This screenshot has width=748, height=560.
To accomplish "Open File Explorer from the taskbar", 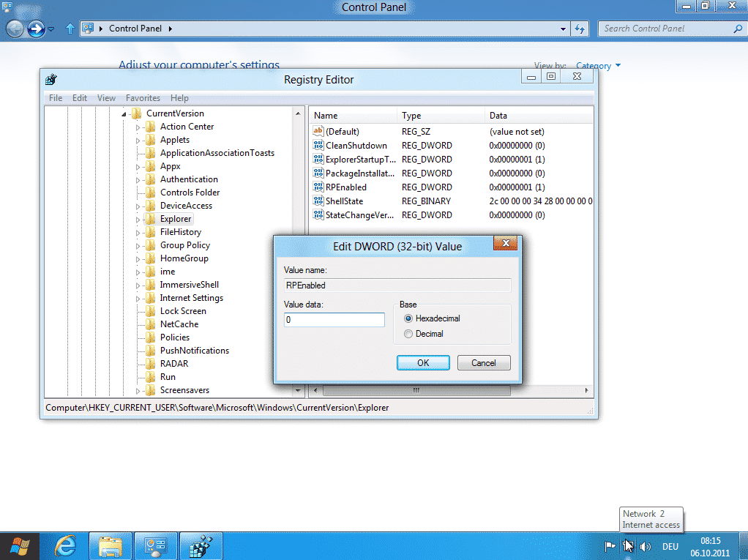I will (x=111, y=546).
